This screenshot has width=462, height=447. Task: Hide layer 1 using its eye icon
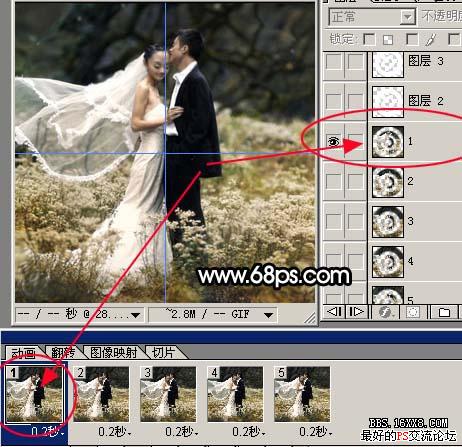[333, 142]
